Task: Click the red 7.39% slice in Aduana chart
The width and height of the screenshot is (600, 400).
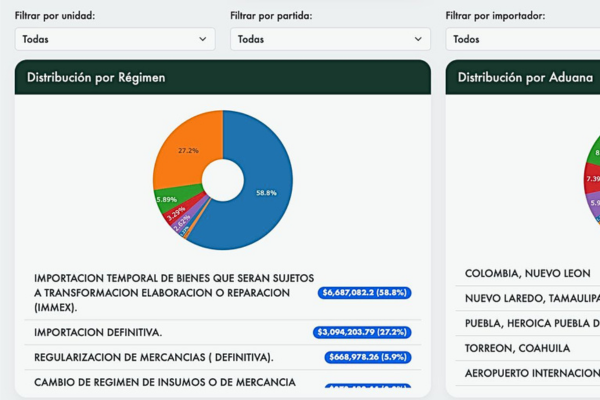Action: click(x=592, y=179)
